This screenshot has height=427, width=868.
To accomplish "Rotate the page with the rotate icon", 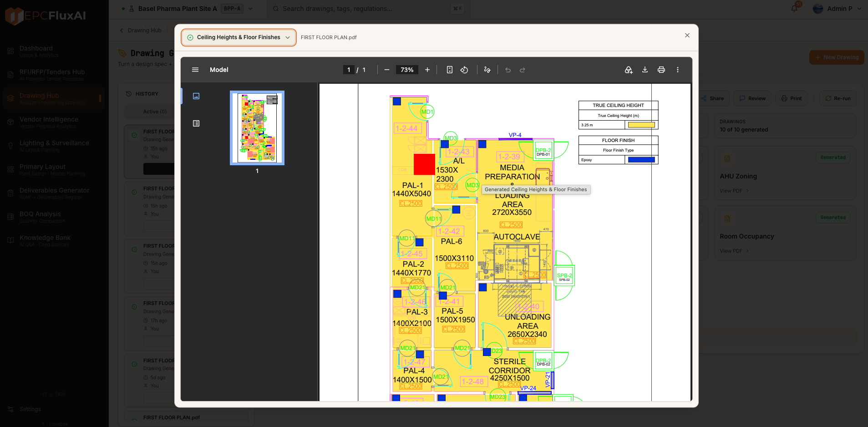I will point(464,70).
